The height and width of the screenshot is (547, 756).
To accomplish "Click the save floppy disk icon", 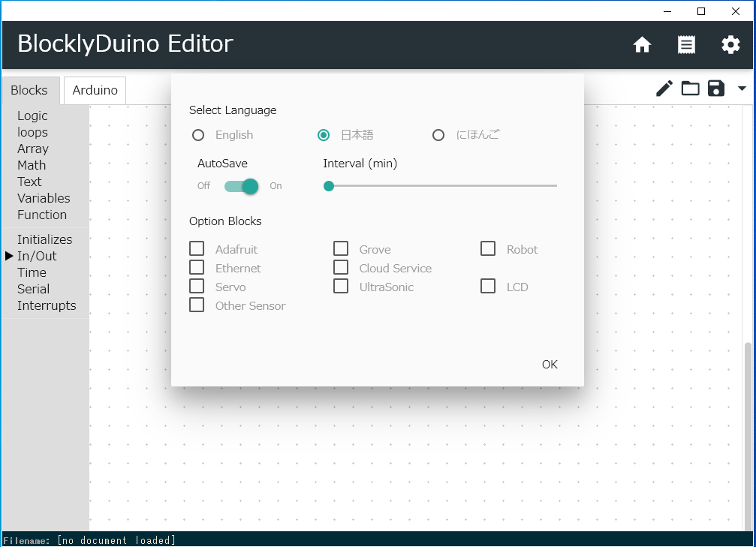I will point(716,89).
